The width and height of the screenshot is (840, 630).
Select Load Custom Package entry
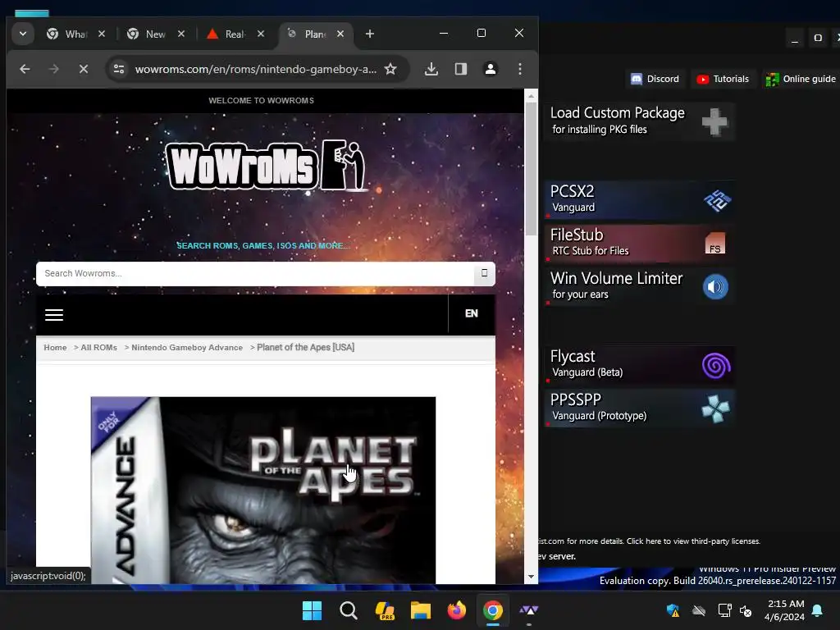click(x=639, y=121)
